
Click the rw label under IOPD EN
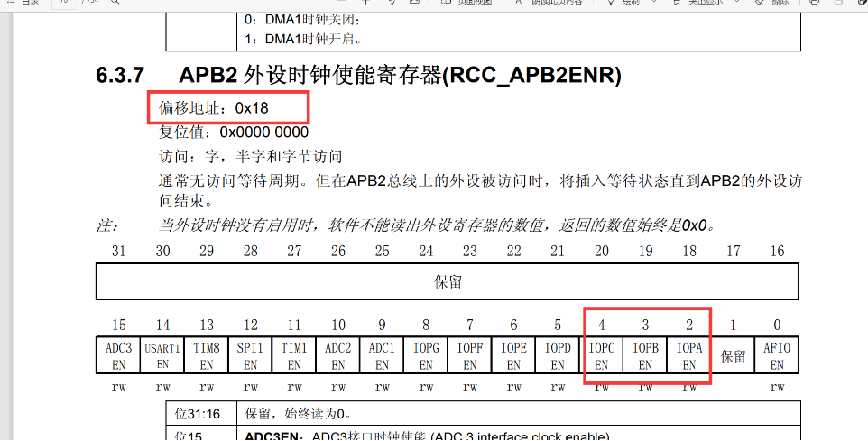pos(558,387)
